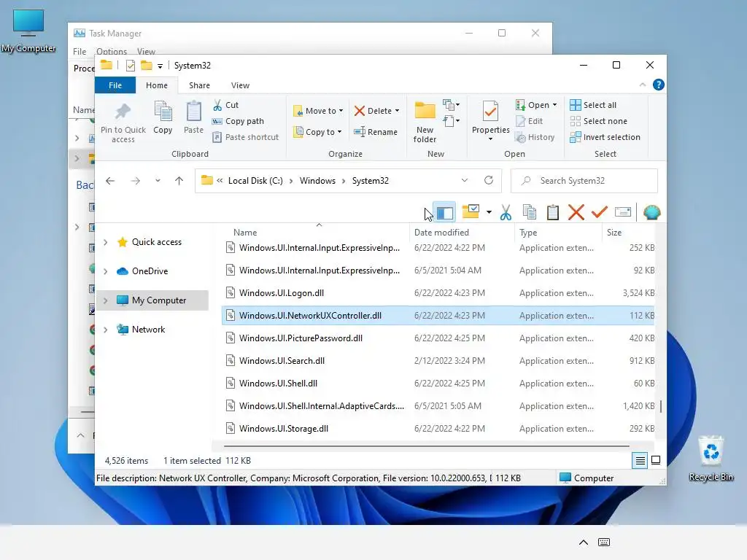Switch to large icons view button

point(656,460)
